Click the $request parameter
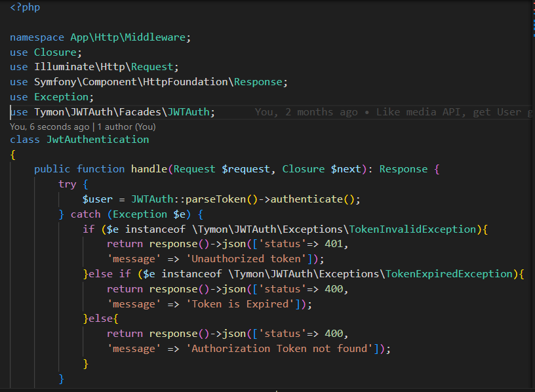This screenshot has width=535, height=392. coord(246,169)
